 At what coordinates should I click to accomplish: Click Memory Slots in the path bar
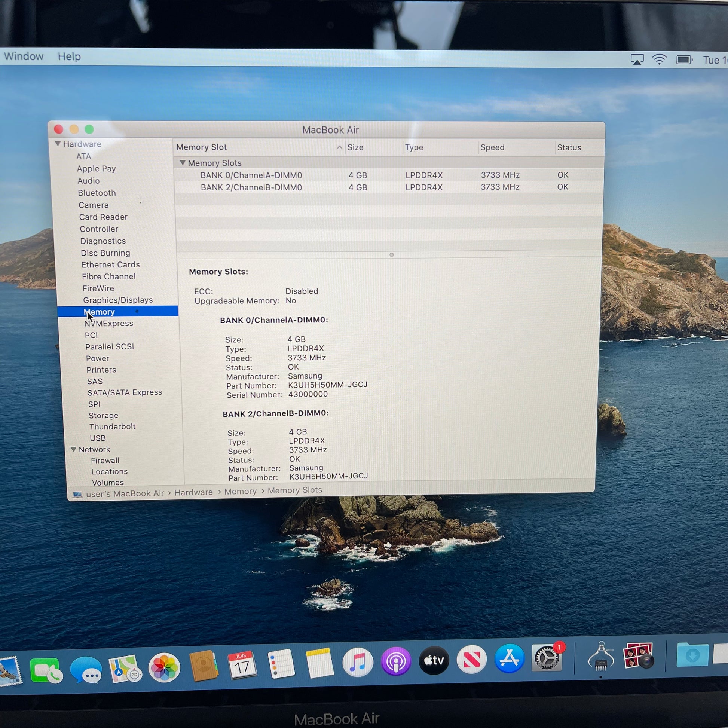pyautogui.click(x=295, y=490)
